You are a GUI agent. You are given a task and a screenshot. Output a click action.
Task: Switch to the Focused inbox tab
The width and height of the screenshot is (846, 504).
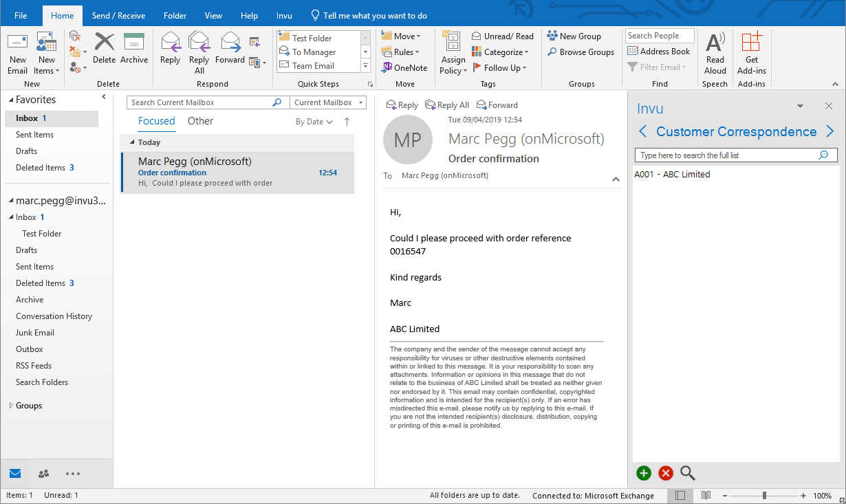click(157, 121)
